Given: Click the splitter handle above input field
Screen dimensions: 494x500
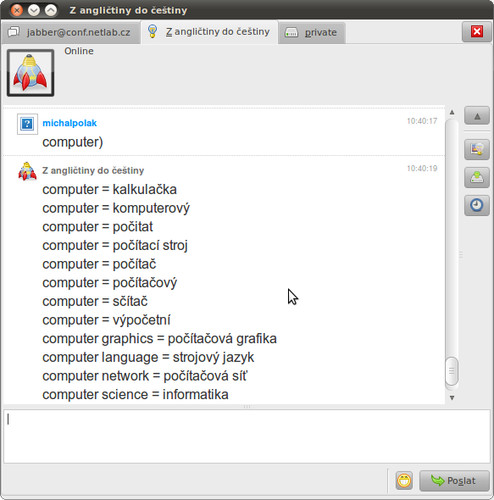Looking at the screenshot, I should [x=247, y=406].
